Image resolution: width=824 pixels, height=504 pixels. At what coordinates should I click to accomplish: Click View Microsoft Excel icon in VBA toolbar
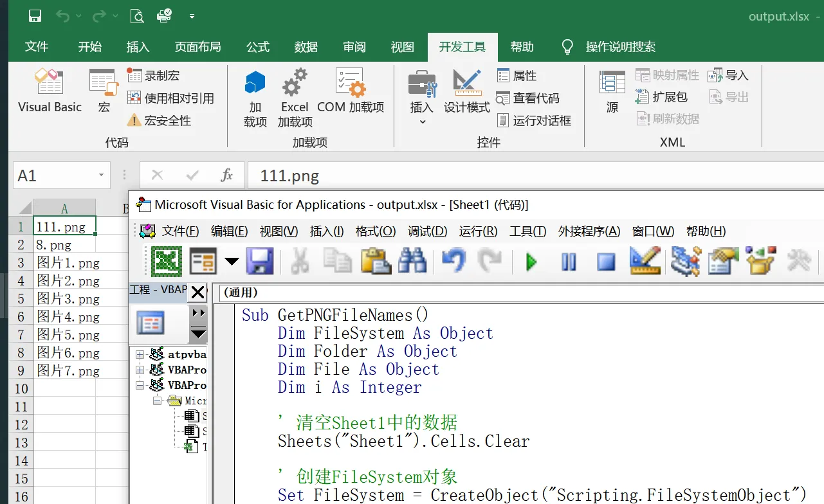click(x=167, y=262)
